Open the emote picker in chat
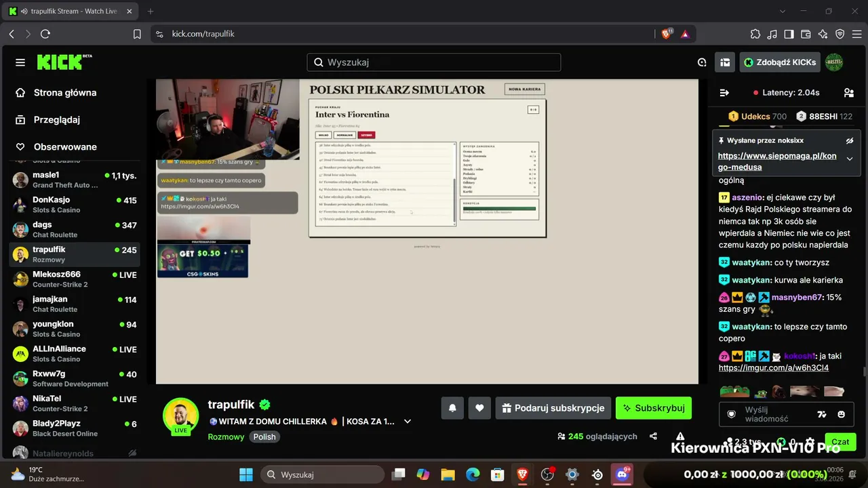Screen dimensions: 868x488 (842, 414)
